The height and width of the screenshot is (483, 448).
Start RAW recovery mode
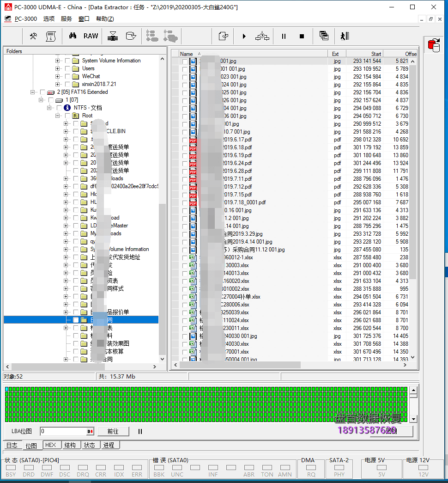tap(91, 36)
